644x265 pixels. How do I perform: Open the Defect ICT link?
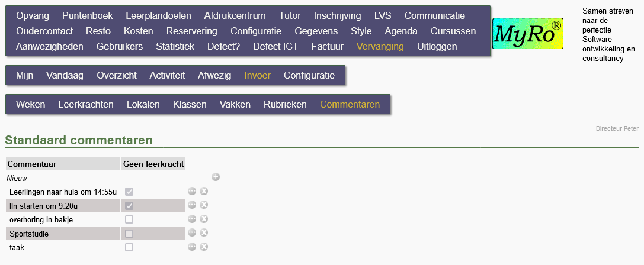[x=275, y=46]
